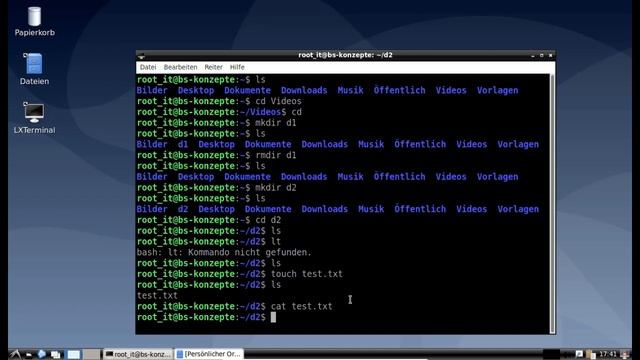Click the terminal cursor at the last prompt
This screenshot has height=360, width=640.
click(x=273, y=317)
